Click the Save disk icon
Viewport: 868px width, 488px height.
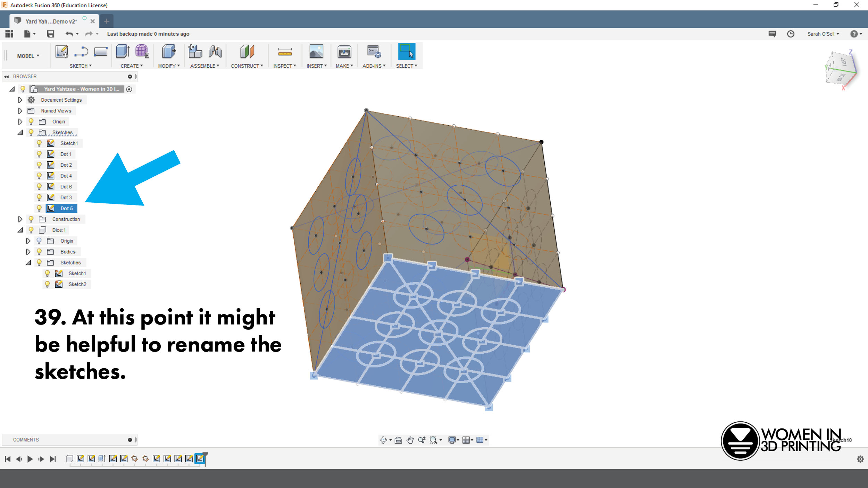coord(51,34)
